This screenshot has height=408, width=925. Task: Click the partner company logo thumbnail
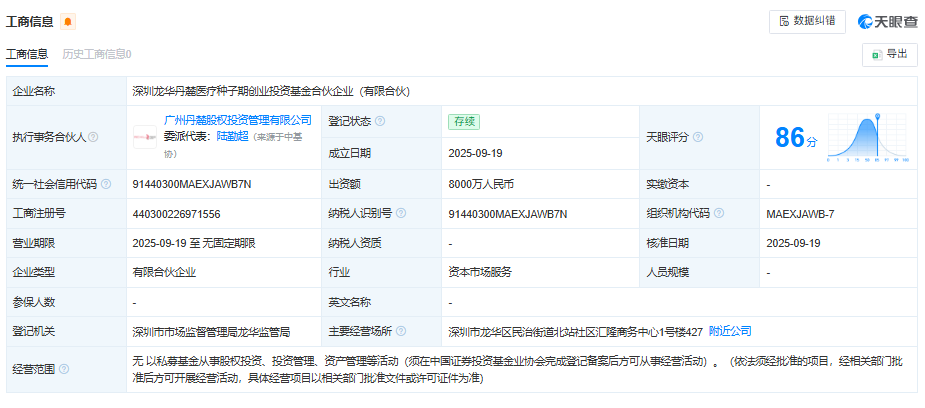tap(145, 137)
